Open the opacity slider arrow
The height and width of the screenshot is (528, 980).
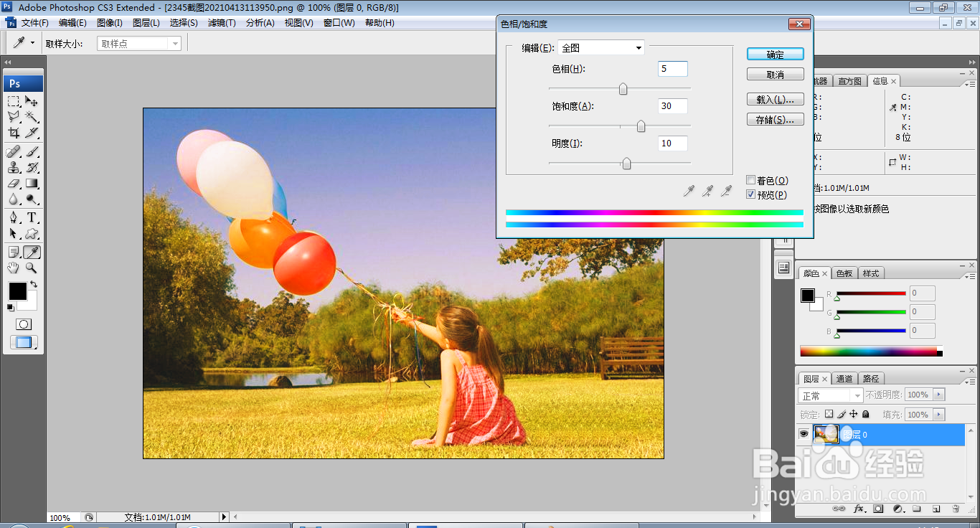tap(939, 395)
